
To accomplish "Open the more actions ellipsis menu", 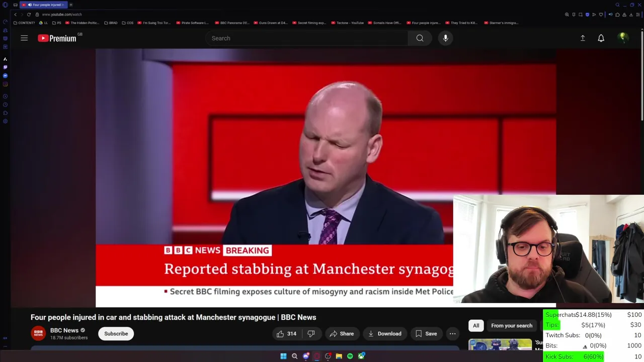I will coord(452,334).
